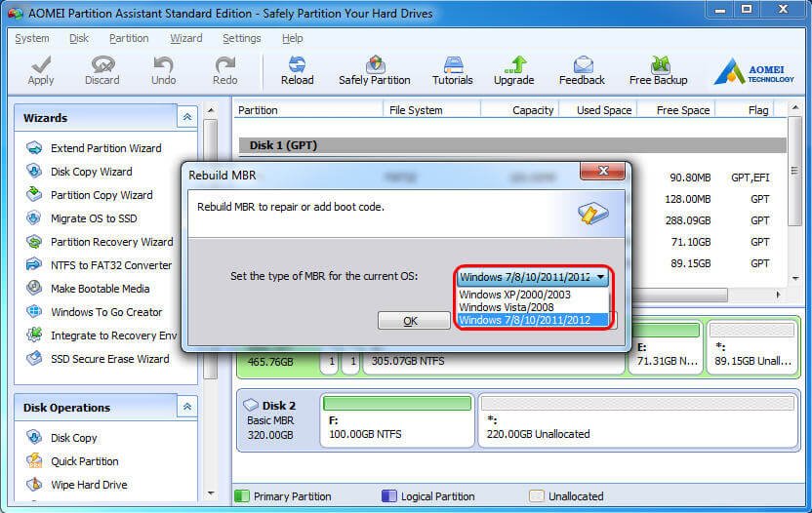Screen dimensions: 812x513
Task: Open the Help menu
Action: 293,38
